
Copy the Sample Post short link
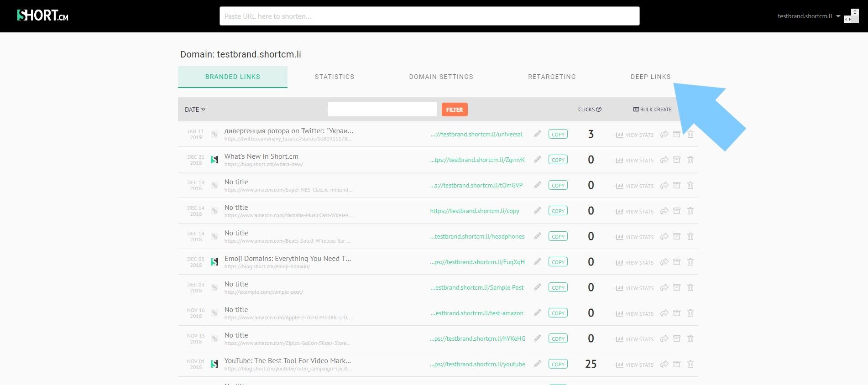click(x=558, y=287)
